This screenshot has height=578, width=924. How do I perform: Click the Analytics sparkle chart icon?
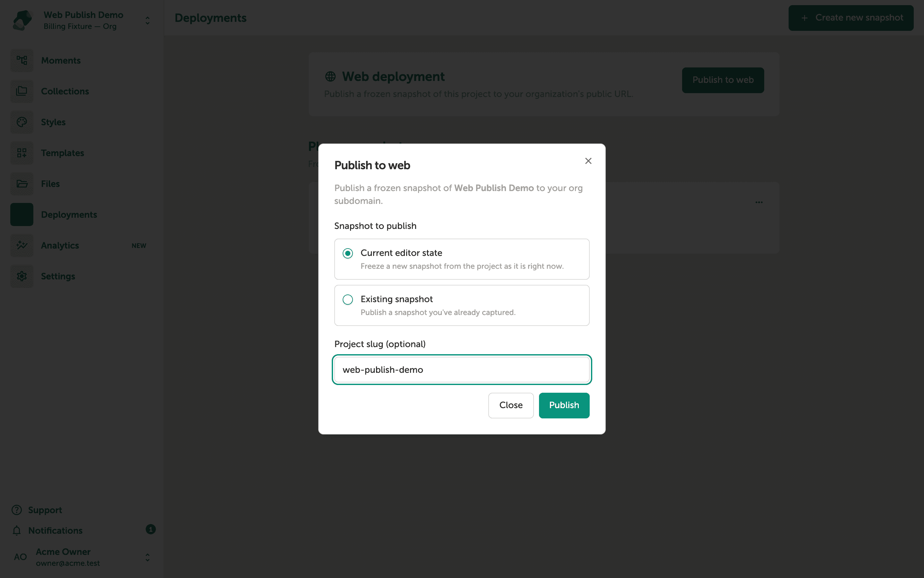(x=22, y=245)
